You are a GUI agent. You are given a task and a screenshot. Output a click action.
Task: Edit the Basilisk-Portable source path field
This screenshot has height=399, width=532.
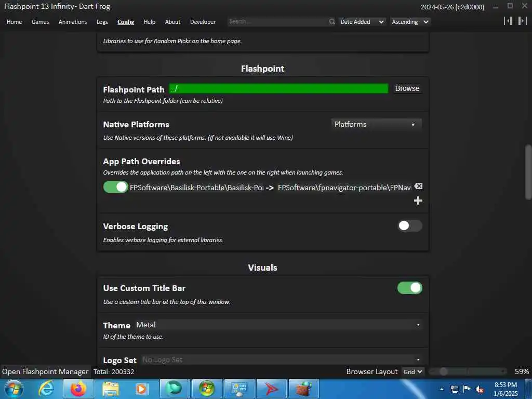196,188
